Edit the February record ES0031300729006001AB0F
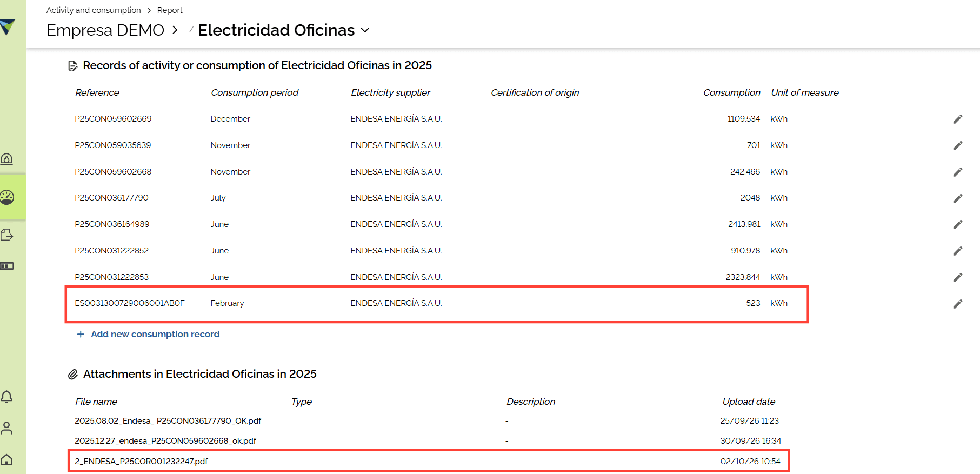Viewport: 980px width, 474px height. (957, 304)
